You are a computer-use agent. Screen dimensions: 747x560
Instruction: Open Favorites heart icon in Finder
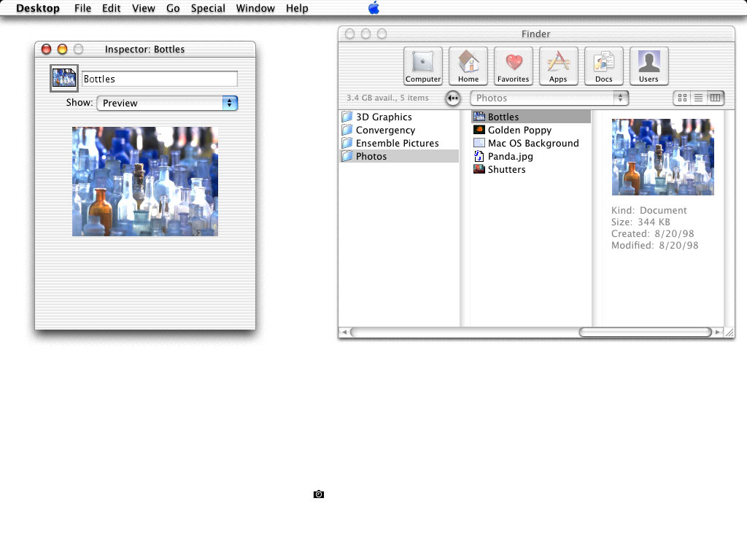coord(513,66)
